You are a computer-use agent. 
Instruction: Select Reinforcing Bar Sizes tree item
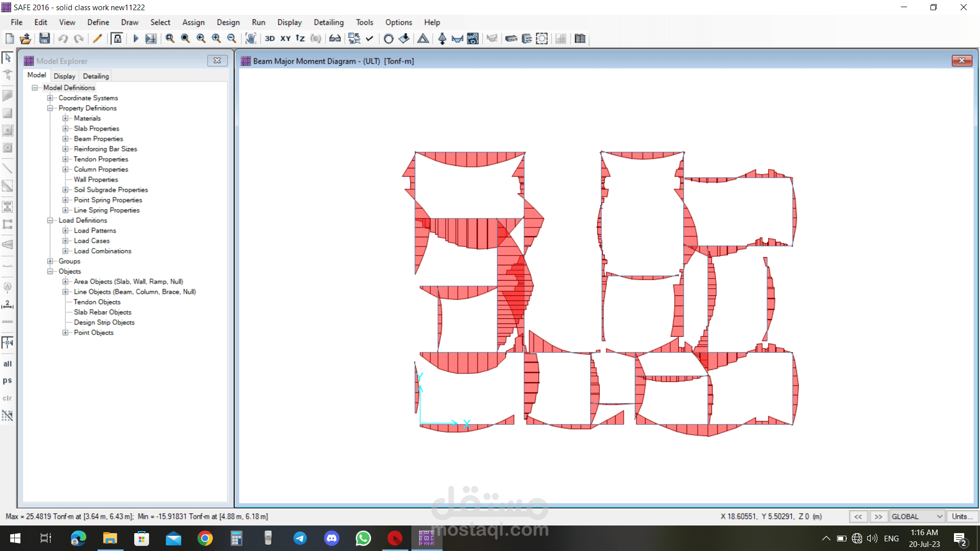[x=106, y=149]
